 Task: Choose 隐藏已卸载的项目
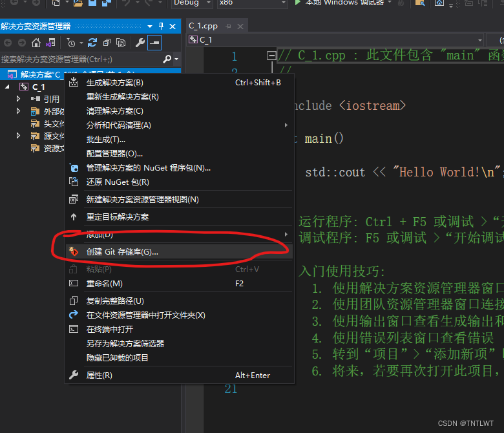tap(180, 357)
